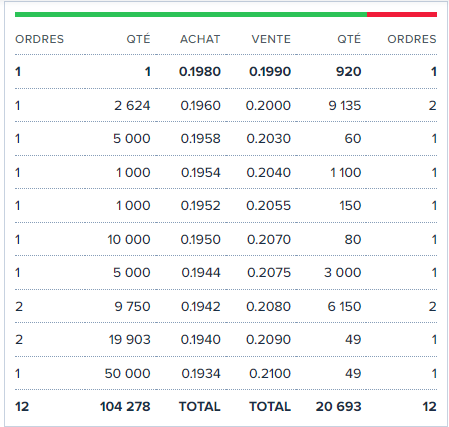Select the best bid price 0.1980
The width and height of the screenshot is (449, 427).
tap(200, 72)
